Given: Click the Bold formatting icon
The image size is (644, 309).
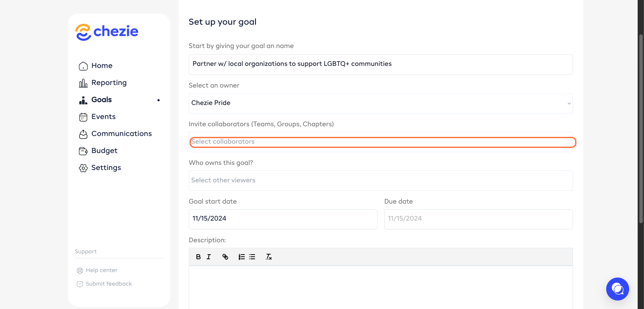Looking at the screenshot, I should tap(198, 257).
